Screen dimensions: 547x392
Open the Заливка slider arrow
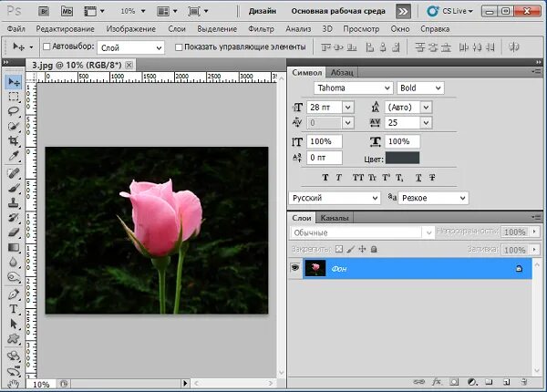point(534,250)
